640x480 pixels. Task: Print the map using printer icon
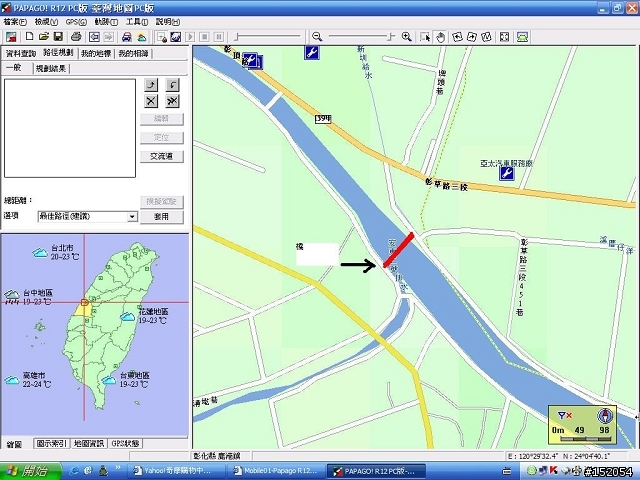click(76, 37)
